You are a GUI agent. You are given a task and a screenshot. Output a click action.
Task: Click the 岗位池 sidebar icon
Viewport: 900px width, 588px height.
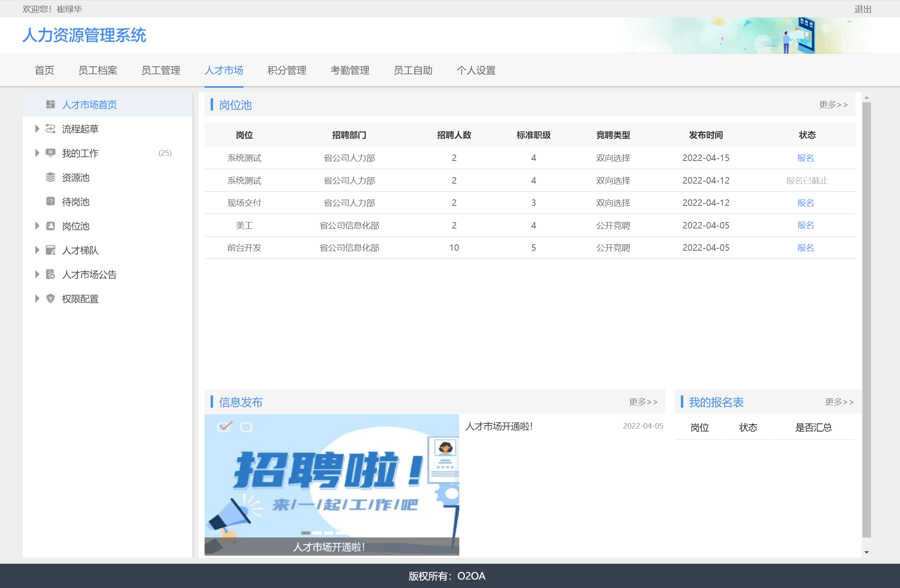pos(50,226)
